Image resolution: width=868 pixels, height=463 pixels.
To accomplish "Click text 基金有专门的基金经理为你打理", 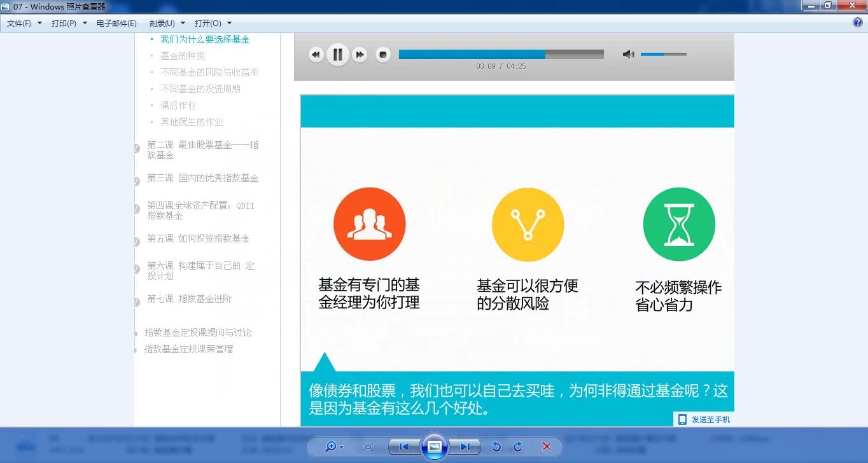I will click(x=369, y=294).
